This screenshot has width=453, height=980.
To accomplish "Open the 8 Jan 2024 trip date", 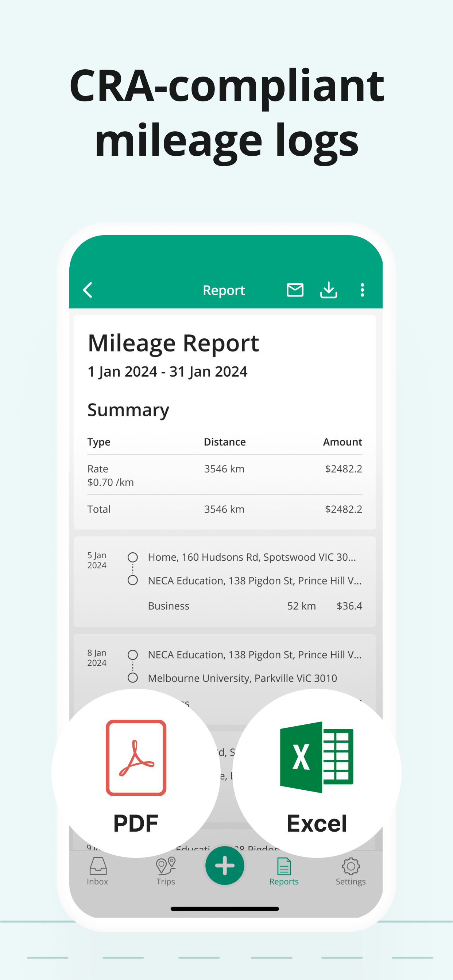I will [x=97, y=657].
